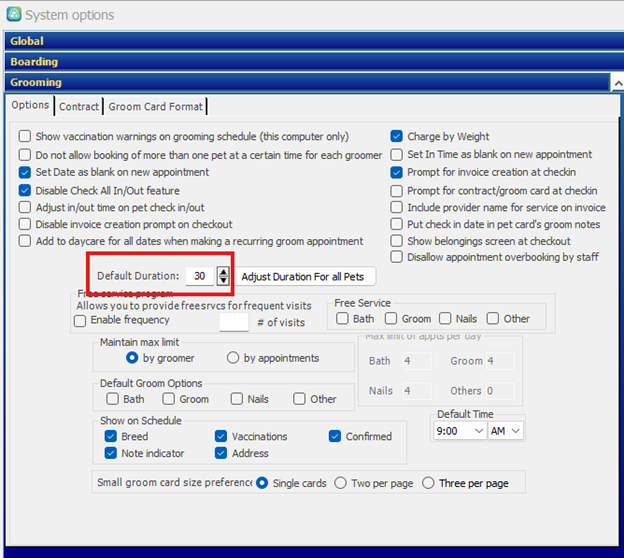Click the scroll up arrow beside Grooming
The height and width of the screenshot is (558, 624).
click(617, 83)
